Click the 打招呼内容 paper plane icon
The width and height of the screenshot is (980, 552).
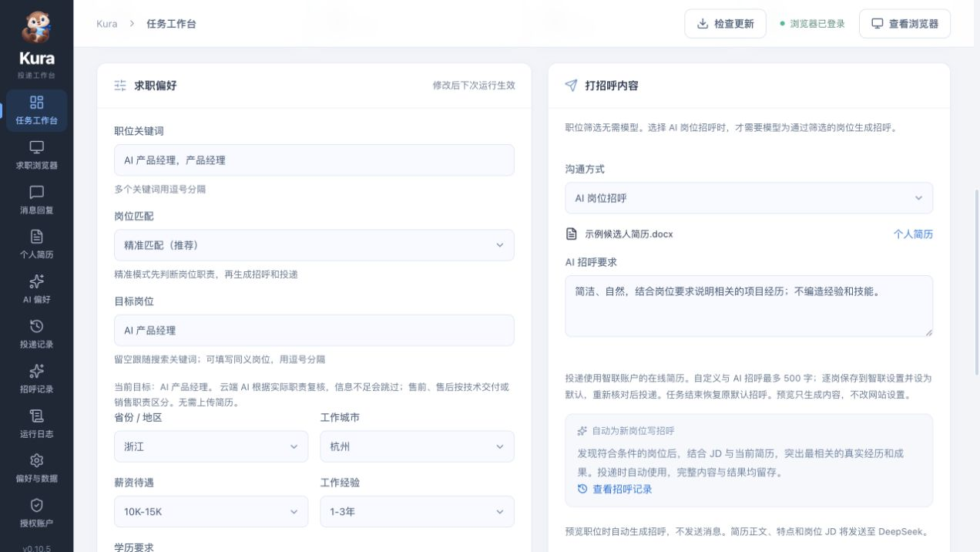[x=571, y=86]
